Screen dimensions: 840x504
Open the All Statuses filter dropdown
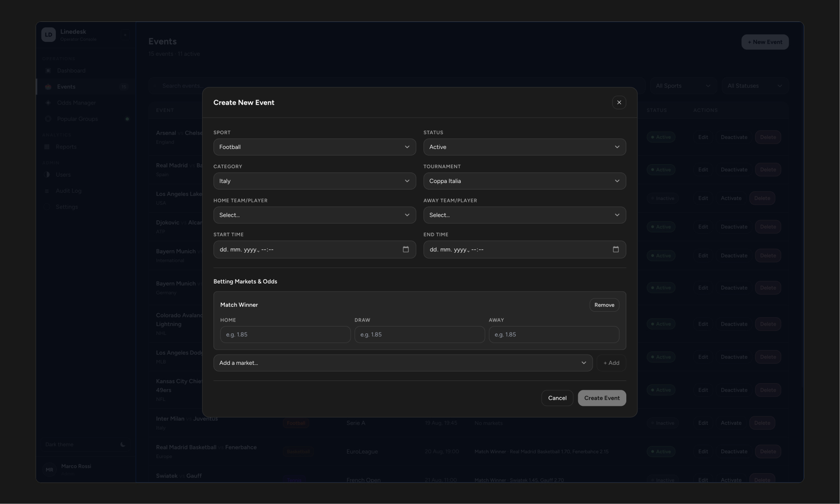pos(754,86)
